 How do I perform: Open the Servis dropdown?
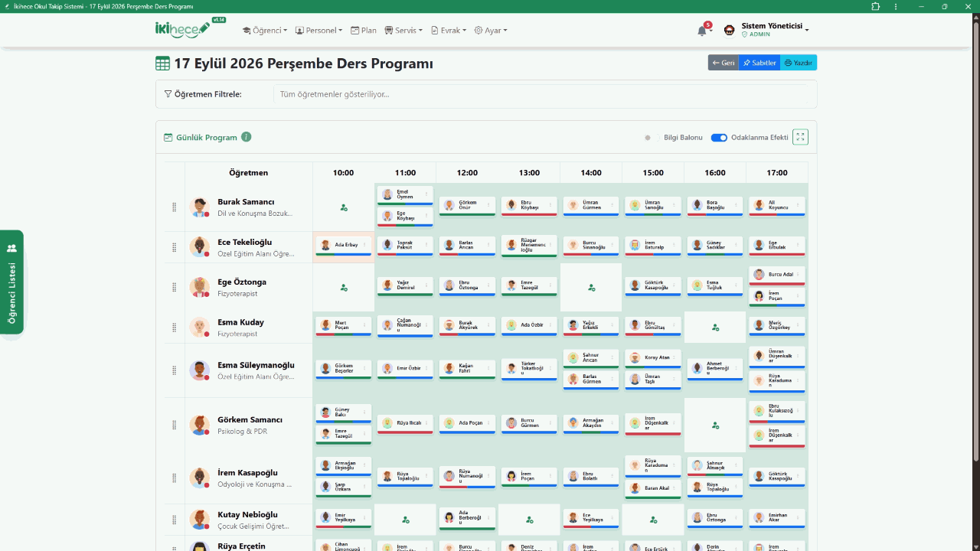[403, 31]
